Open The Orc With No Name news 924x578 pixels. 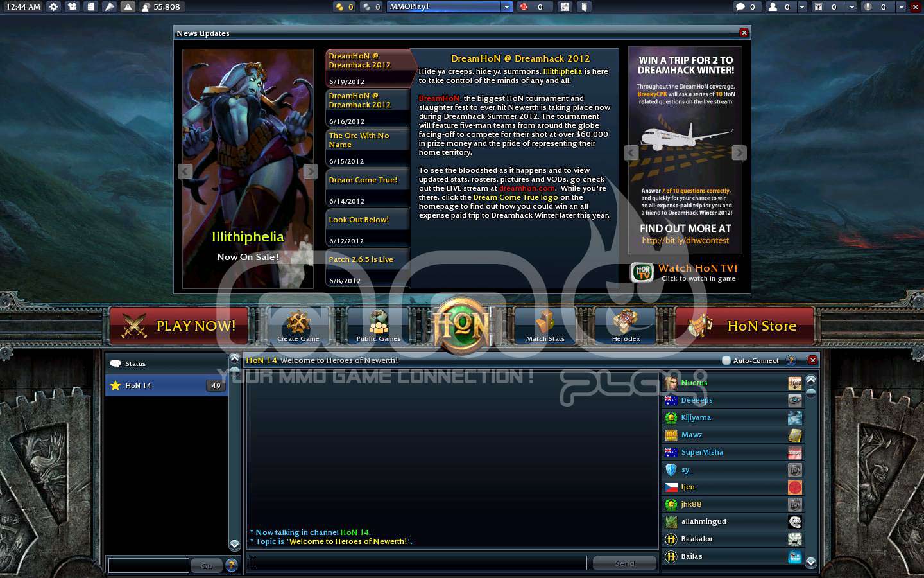click(368, 148)
